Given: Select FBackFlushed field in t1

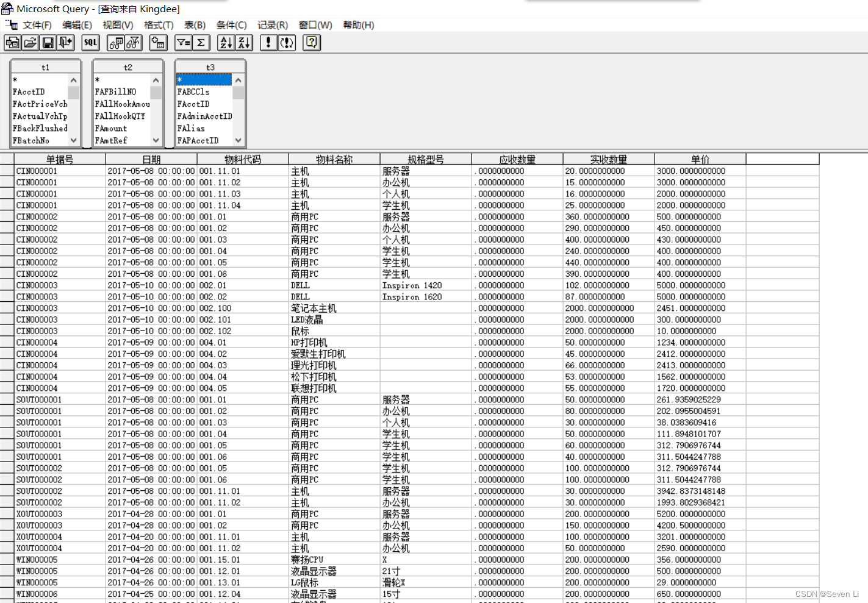Looking at the screenshot, I should (x=40, y=129).
